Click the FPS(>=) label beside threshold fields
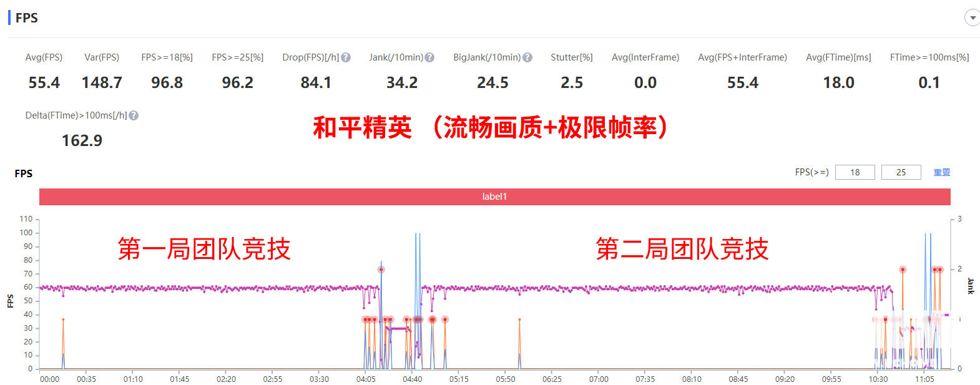This screenshot has height=385, width=980. (x=811, y=172)
